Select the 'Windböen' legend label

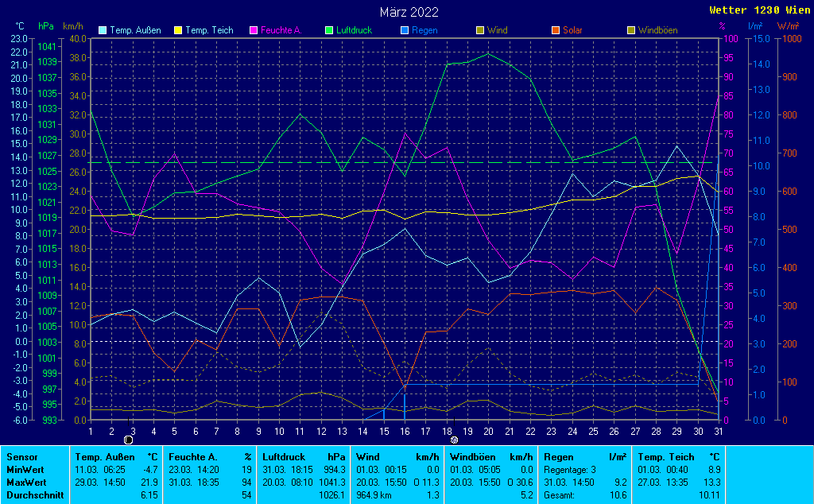click(x=657, y=31)
